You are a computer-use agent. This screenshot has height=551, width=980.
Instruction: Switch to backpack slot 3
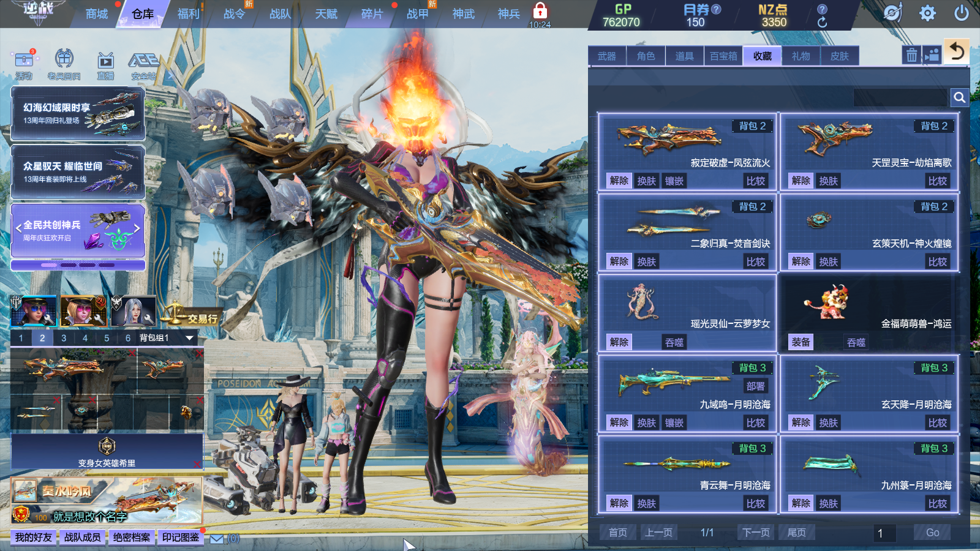tap(64, 338)
